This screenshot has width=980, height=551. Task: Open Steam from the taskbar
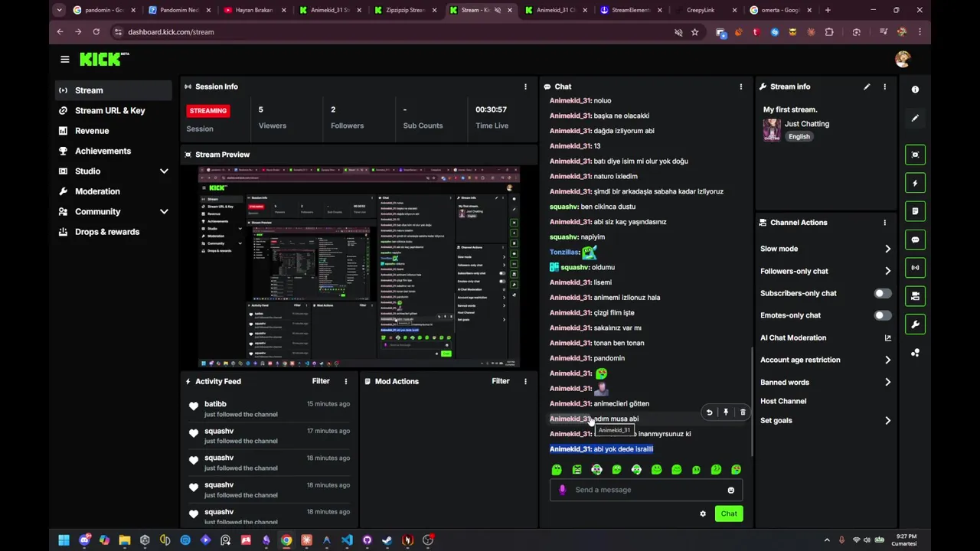387,540
